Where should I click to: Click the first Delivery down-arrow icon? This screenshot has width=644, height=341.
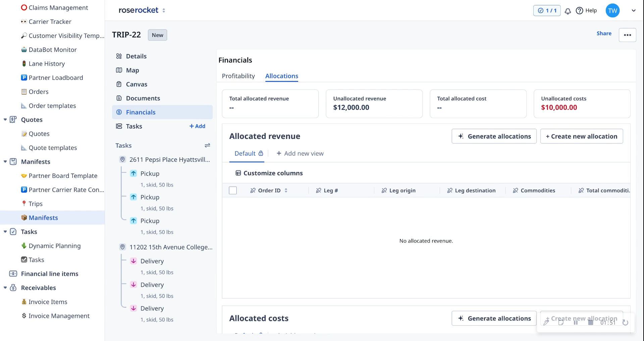click(x=133, y=261)
